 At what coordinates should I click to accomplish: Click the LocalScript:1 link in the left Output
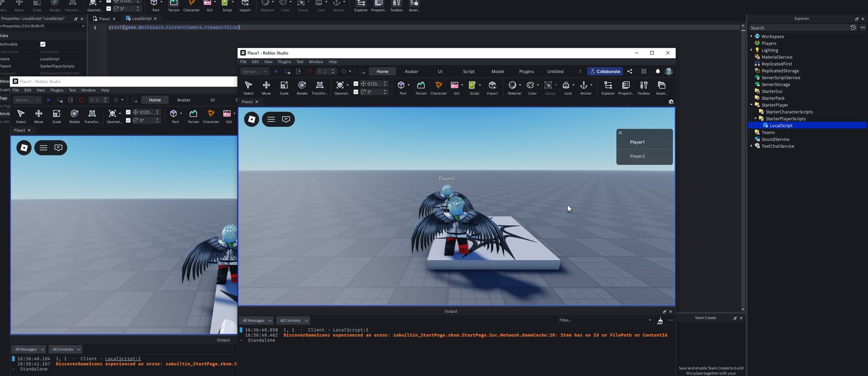pos(123,359)
